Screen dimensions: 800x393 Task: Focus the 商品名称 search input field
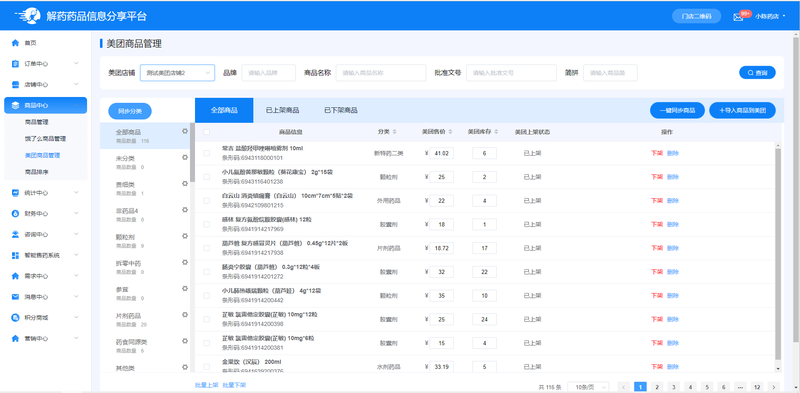pos(381,73)
